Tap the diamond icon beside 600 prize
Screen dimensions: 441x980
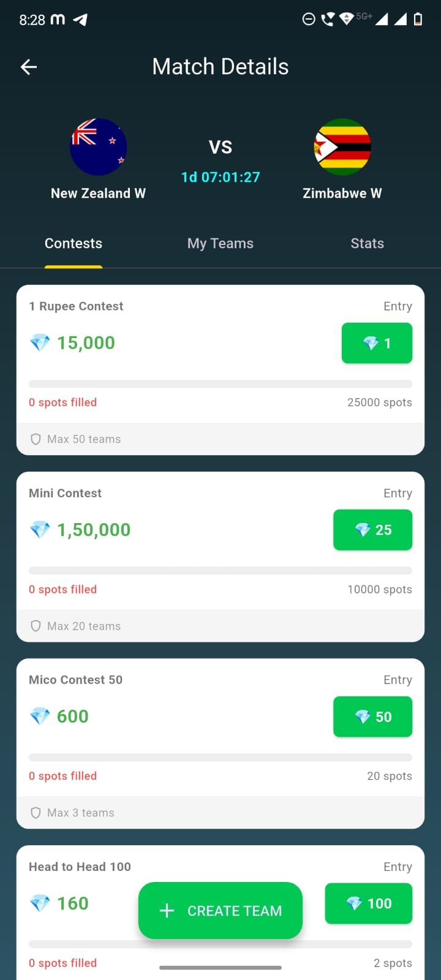coord(40,716)
